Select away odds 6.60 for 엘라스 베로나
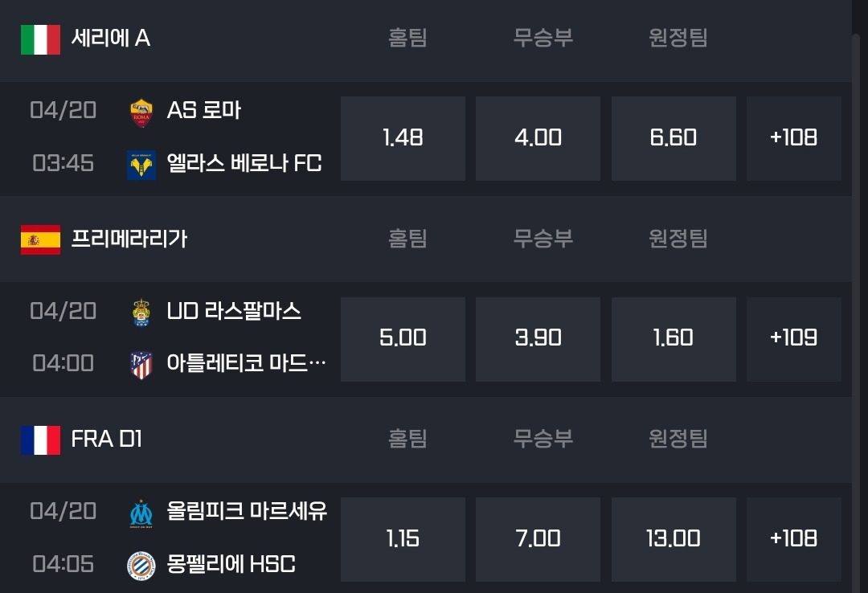Image resolution: width=868 pixels, height=593 pixels. (x=674, y=138)
